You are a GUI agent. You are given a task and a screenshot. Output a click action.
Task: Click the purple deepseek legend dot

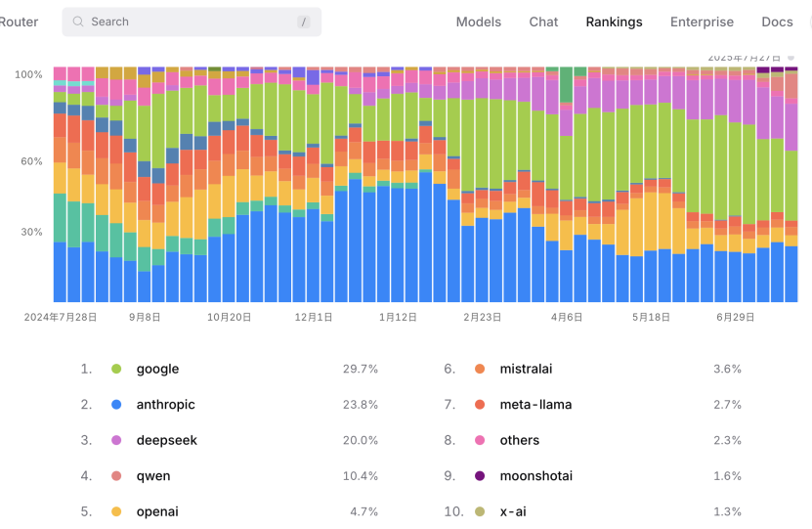(116, 440)
